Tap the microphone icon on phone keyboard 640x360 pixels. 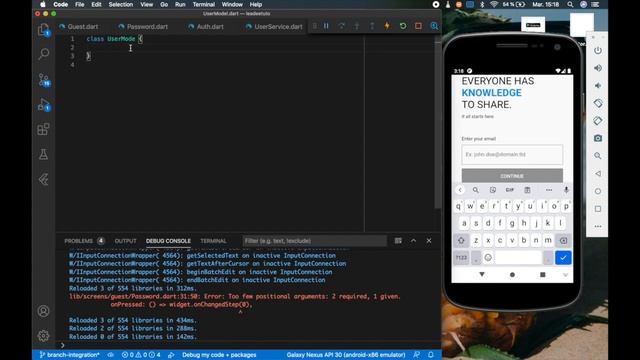[x=566, y=190]
